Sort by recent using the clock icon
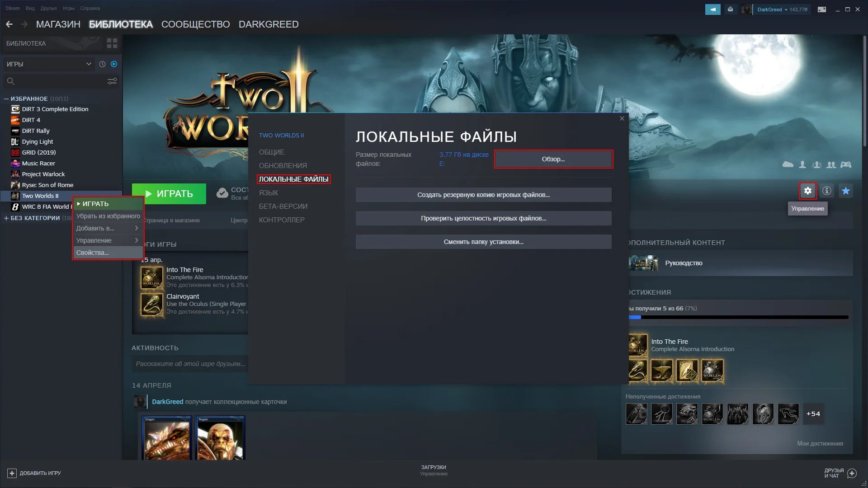868x488 pixels. [x=102, y=64]
